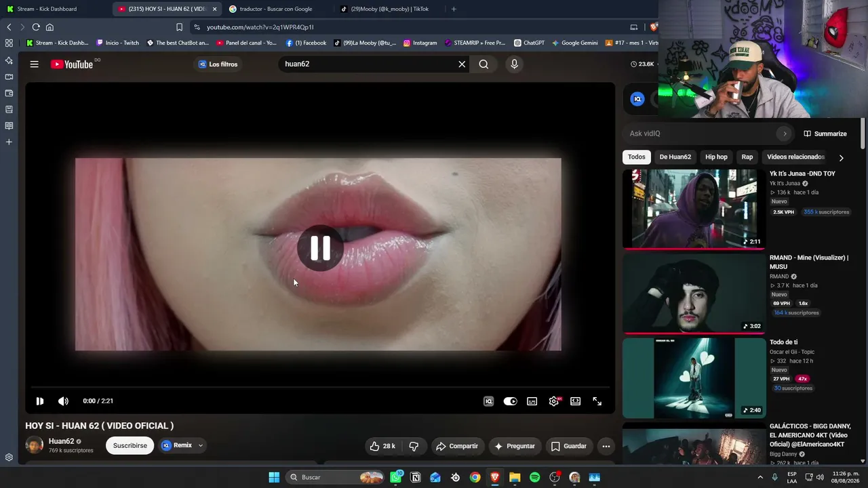Start voice search with the microphone

click(x=514, y=64)
